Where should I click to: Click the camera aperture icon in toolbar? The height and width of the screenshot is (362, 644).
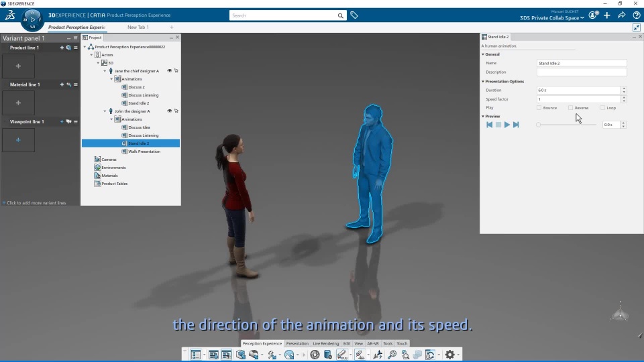coord(315,355)
